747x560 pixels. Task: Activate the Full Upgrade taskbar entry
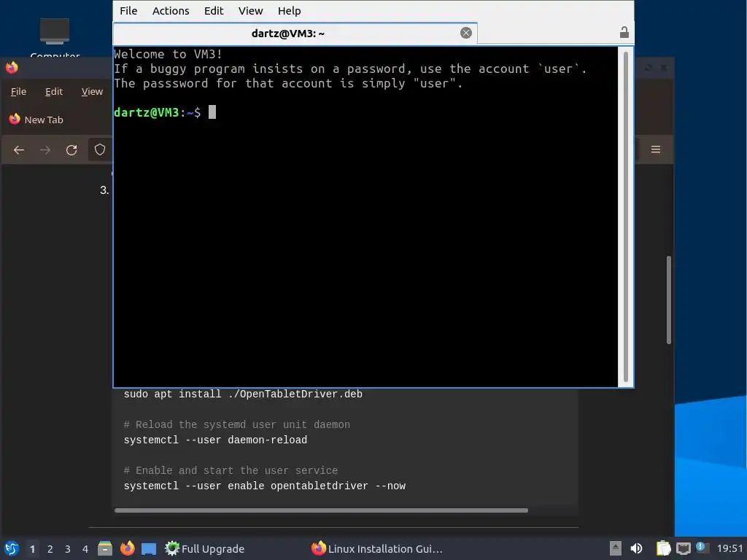205,548
